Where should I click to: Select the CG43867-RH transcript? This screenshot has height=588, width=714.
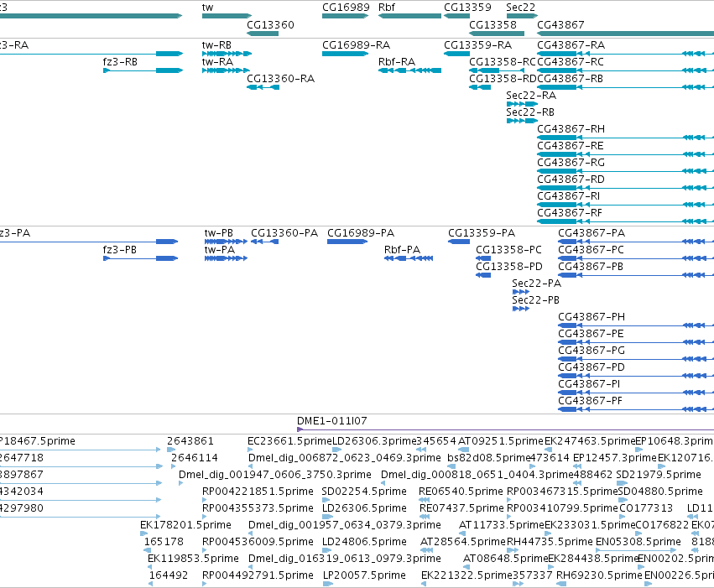coord(626,138)
